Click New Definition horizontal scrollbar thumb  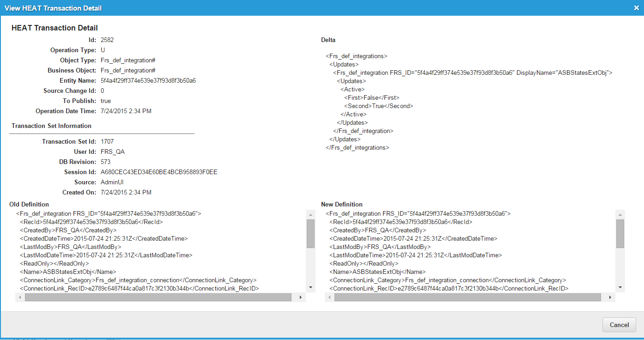click(x=468, y=297)
